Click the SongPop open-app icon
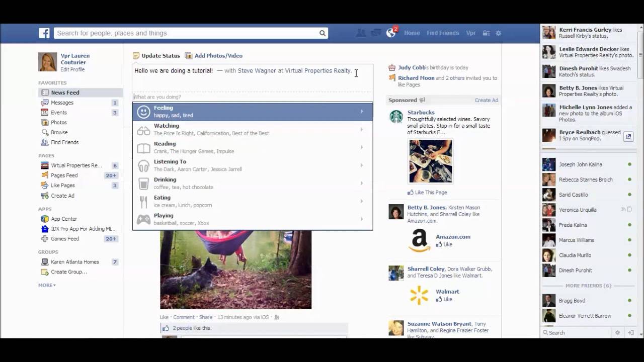 [x=628, y=136]
